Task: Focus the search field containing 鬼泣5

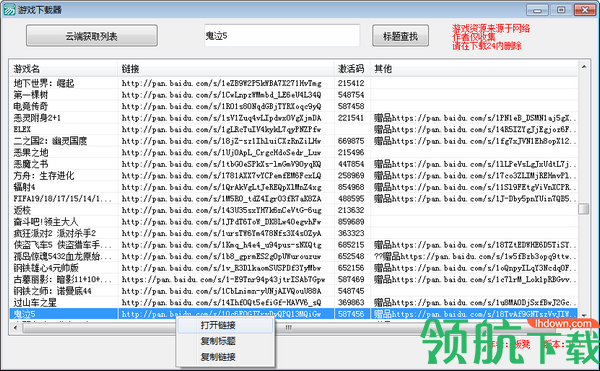Action: [x=282, y=36]
